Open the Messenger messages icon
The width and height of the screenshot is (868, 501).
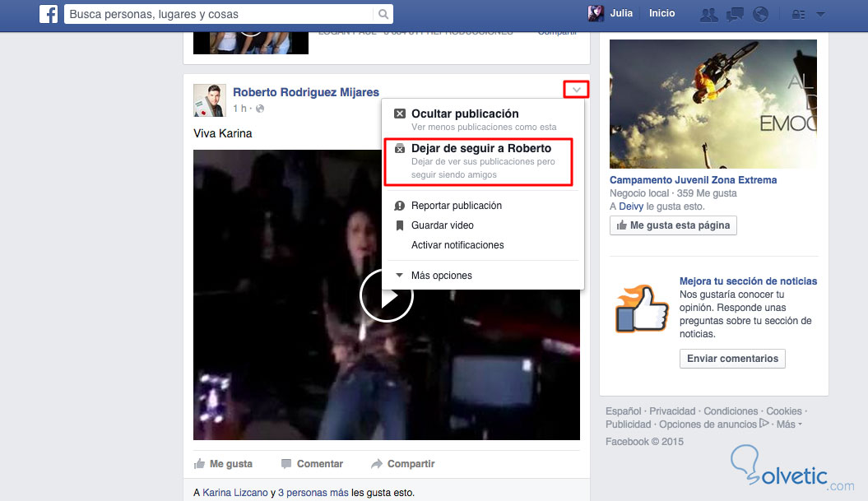[735, 14]
